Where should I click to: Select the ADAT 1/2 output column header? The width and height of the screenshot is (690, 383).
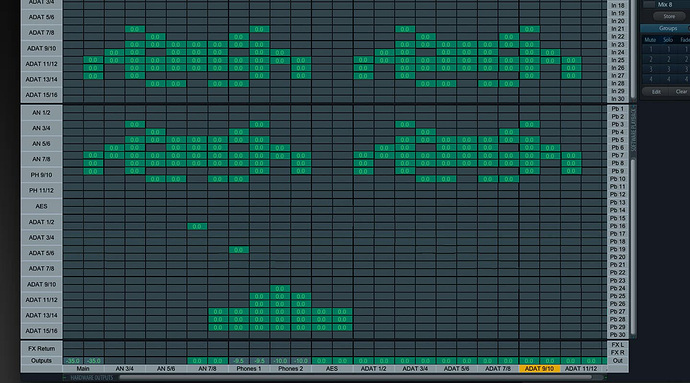[x=373, y=369]
